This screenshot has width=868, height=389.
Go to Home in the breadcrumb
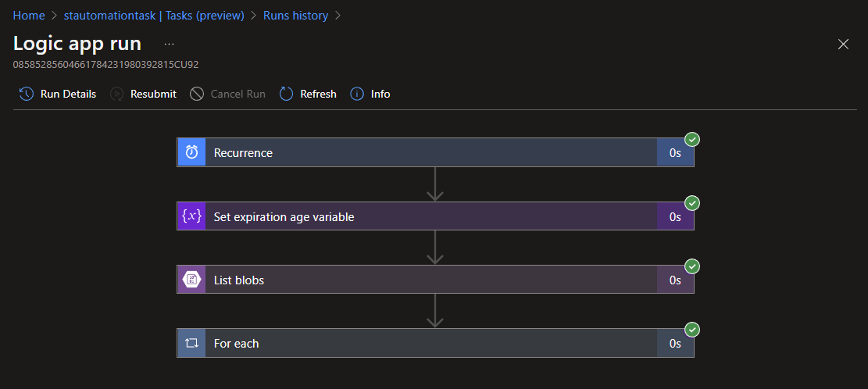click(28, 16)
